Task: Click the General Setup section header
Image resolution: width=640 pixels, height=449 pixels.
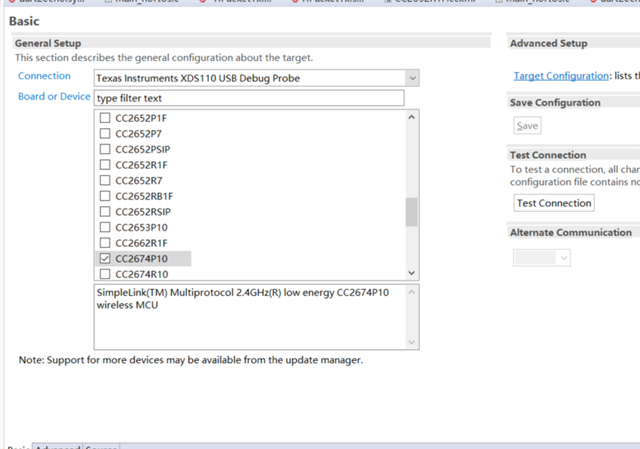Action: click(48, 43)
